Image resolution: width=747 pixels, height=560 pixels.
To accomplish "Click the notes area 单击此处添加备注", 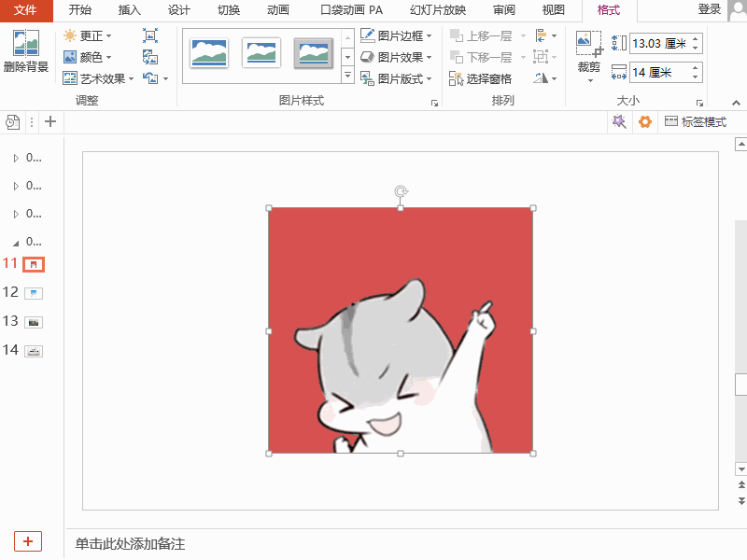I will coord(130,544).
